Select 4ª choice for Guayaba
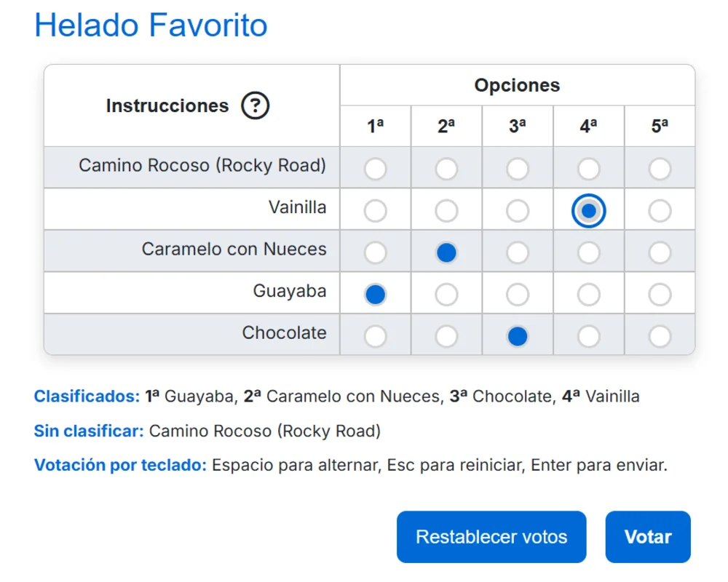 588,293
